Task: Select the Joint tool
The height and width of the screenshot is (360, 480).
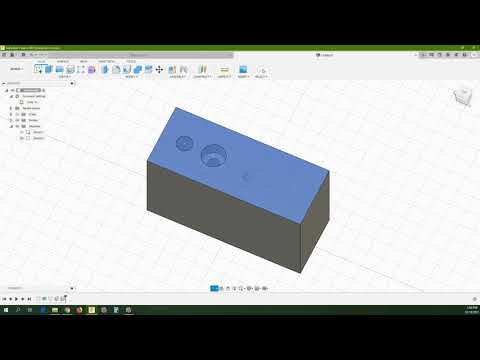Action: [183, 69]
